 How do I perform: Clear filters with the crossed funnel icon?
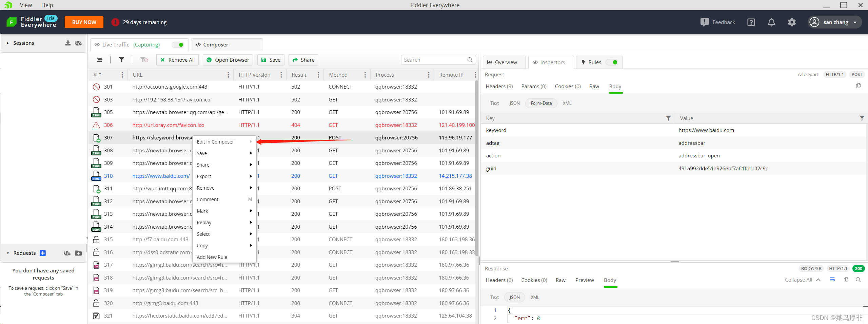pyautogui.click(x=144, y=60)
